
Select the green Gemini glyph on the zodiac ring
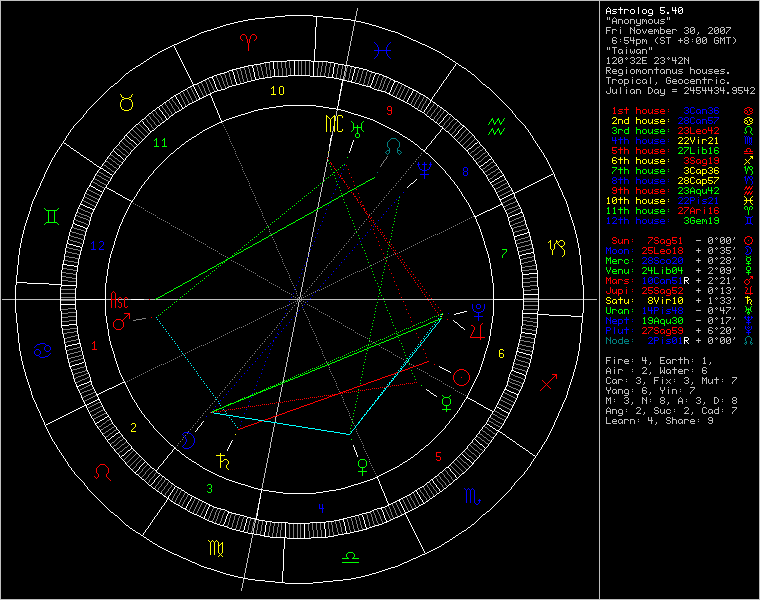coord(51,217)
